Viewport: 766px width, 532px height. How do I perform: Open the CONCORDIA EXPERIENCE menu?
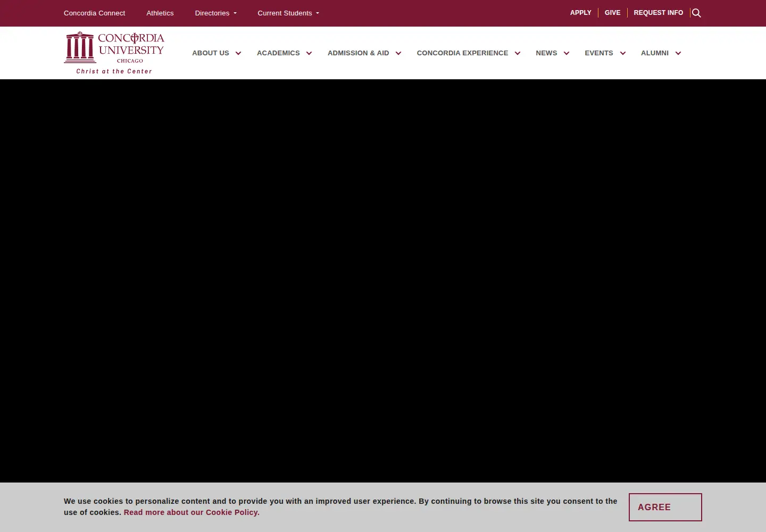click(x=462, y=53)
